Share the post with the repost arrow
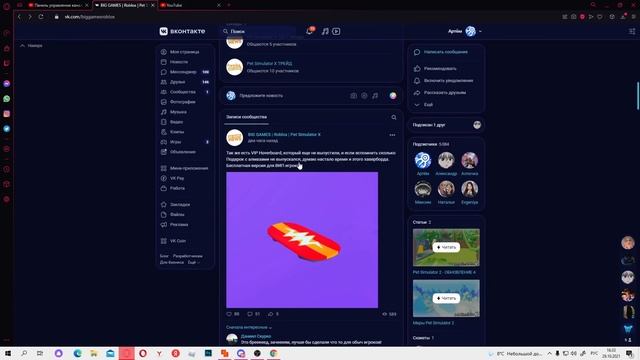Viewport: 640px width, 360px height. click(271, 314)
